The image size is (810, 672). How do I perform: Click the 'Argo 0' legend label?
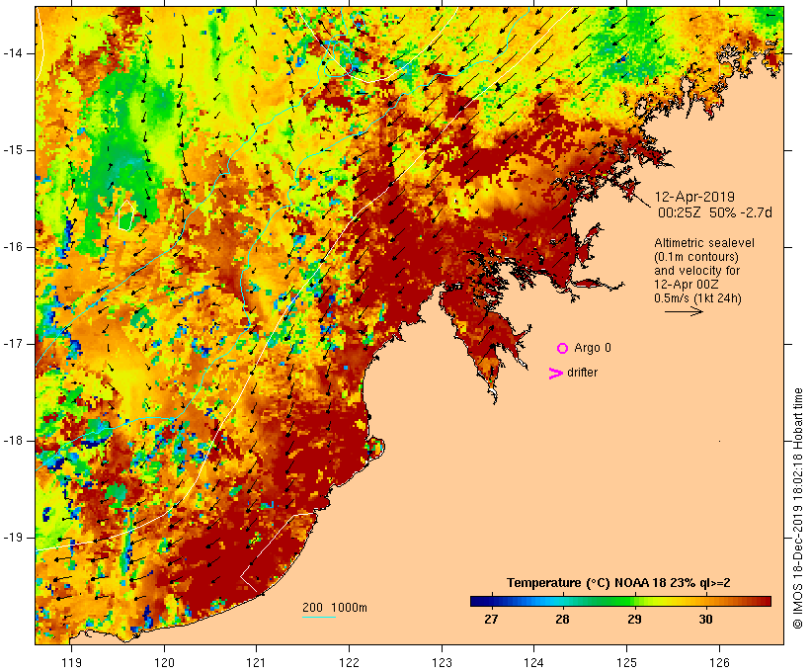tap(593, 348)
